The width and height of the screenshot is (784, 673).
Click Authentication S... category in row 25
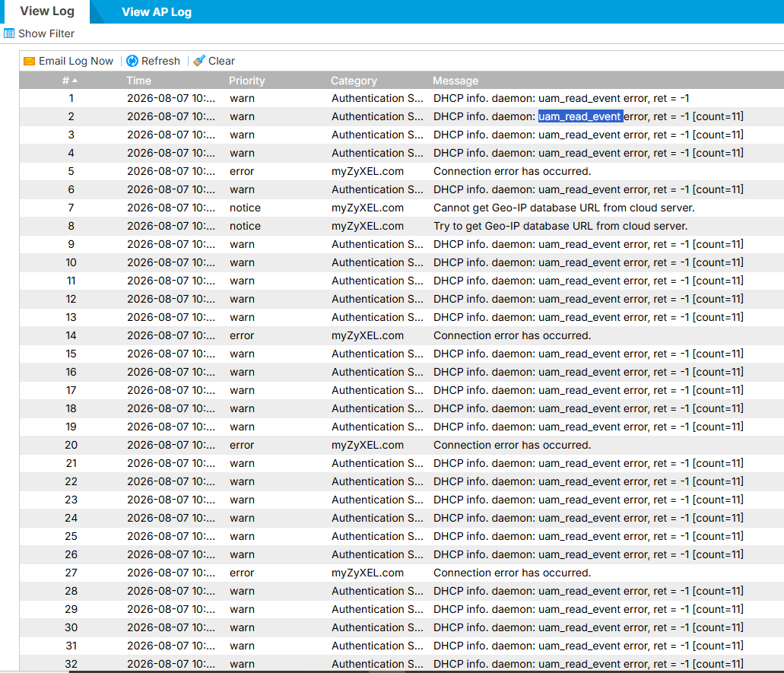tap(377, 537)
